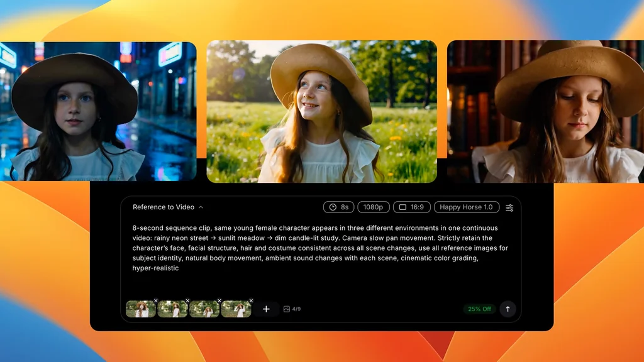Remove the fourth reference thumbnail
Viewport: 644px width, 362px height.
[x=251, y=301]
